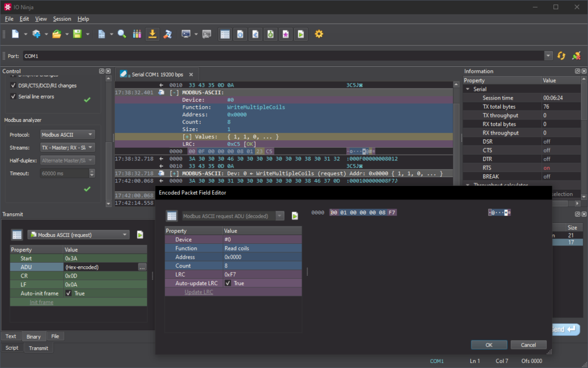Click the orange gear settings icon

(319, 34)
